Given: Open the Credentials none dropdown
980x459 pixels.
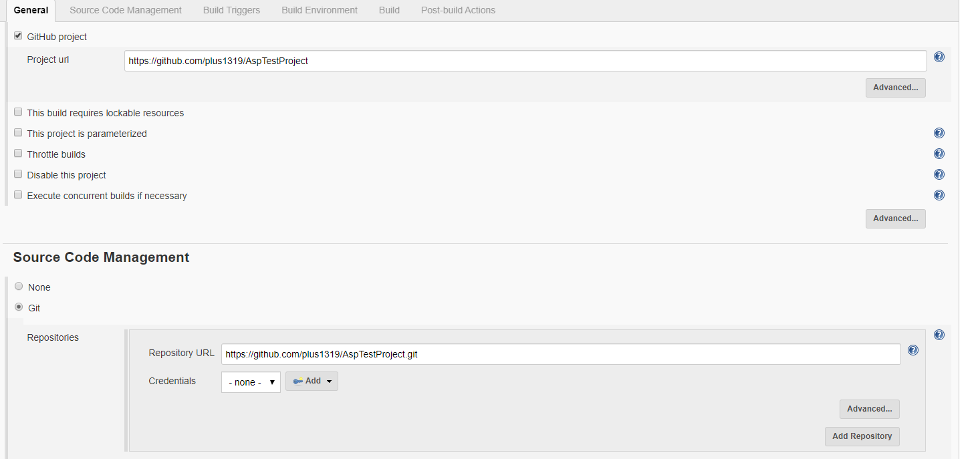Looking at the screenshot, I should [x=251, y=382].
